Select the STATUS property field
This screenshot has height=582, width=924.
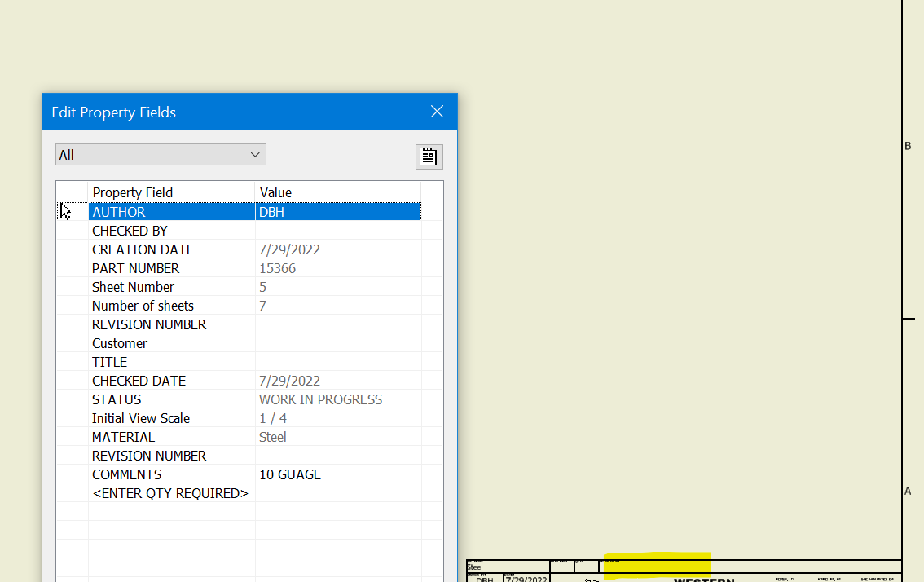click(171, 399)
